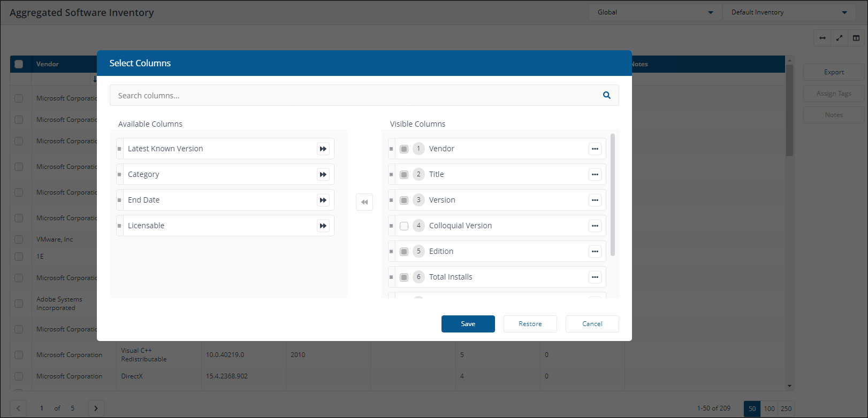Viewport: 868px width, 418px height.
Task: Expand the Default Inventory dropdown
Action: (x=789, y=12)
